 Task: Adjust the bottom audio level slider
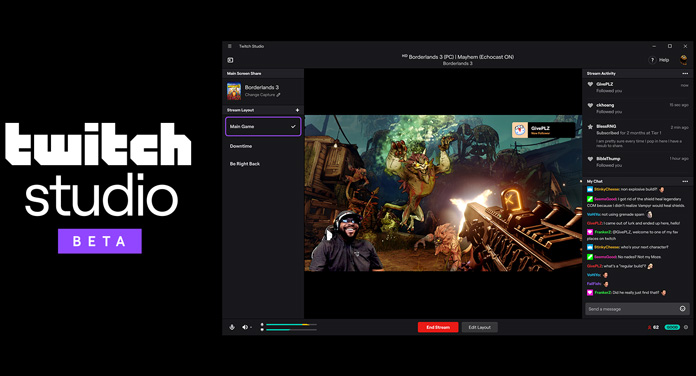pyautogui.click(x=291, y=330)
